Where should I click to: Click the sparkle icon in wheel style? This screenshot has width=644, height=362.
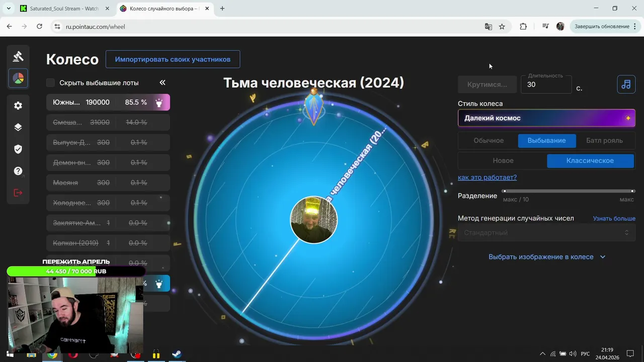pyautogui.click(x=628, y=118)
